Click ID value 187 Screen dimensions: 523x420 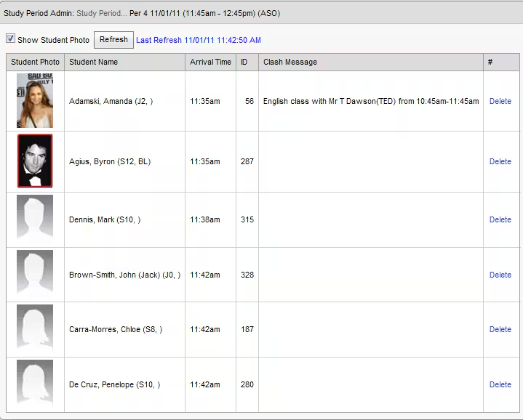point(247,329)
